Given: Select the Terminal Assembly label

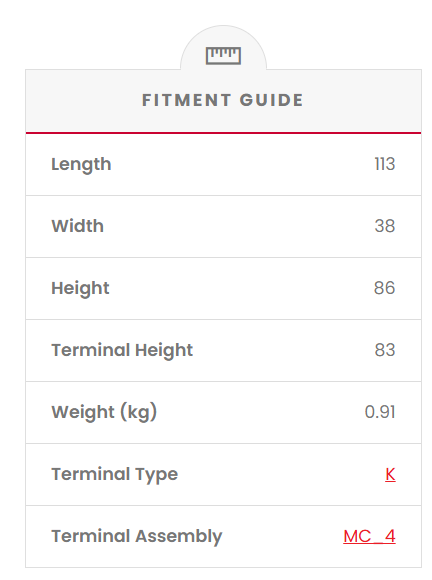Looking at the screenshot, I should point(137,537).
